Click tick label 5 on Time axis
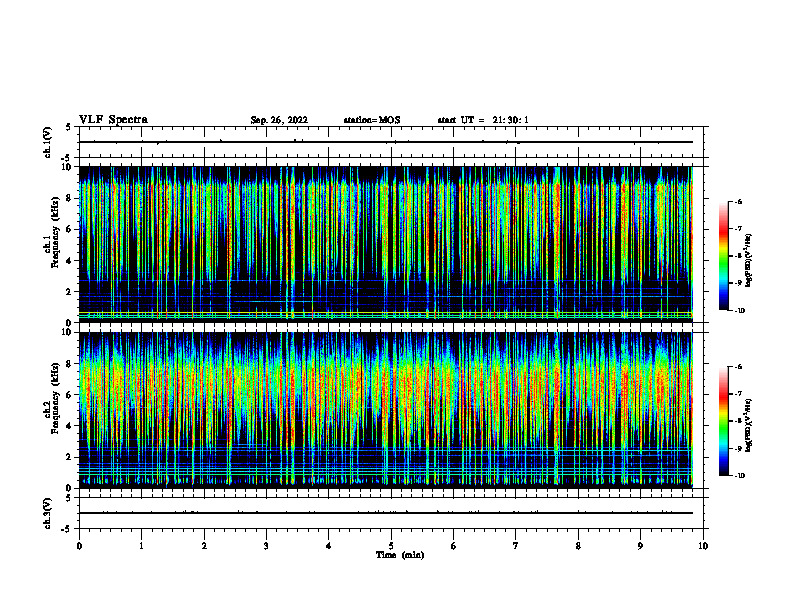Image resolution: width=792 pixels, height=612 pixels. click(391, 546)
